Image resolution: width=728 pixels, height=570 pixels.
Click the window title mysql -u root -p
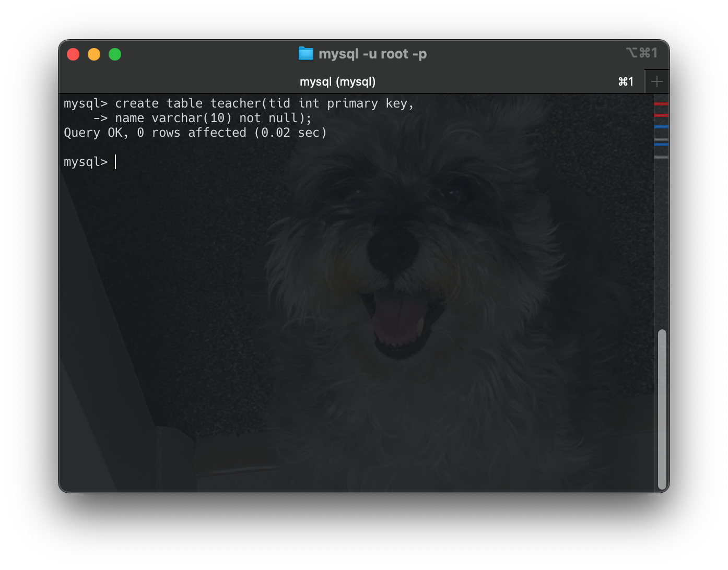[x=373, y=53]
